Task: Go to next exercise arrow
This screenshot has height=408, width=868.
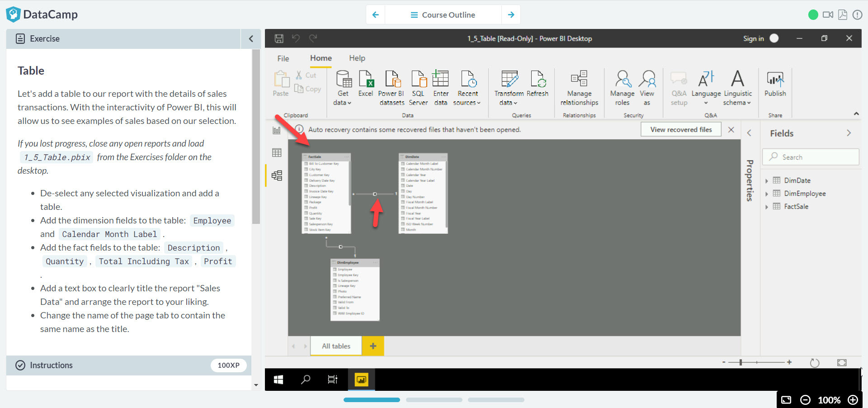Action: [x=511, y=15]
